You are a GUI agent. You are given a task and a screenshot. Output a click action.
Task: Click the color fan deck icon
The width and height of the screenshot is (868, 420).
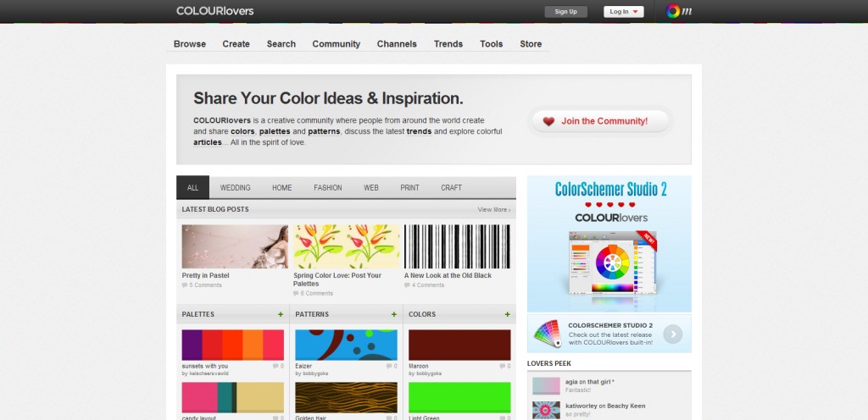[x=548, y=334]
